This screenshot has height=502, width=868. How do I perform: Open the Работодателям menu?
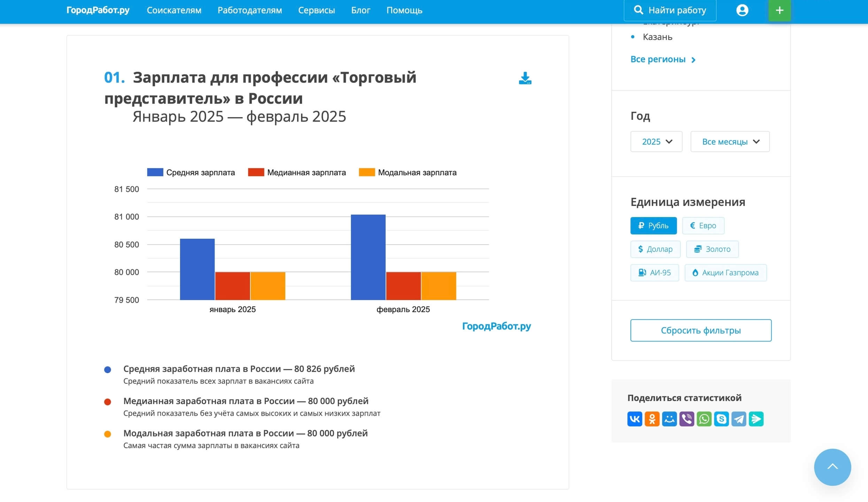click(250, 10)
